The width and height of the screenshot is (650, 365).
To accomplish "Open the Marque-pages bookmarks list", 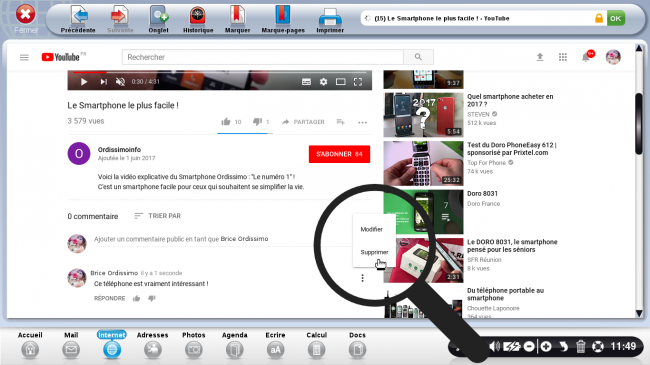I will tap(283, 19).
